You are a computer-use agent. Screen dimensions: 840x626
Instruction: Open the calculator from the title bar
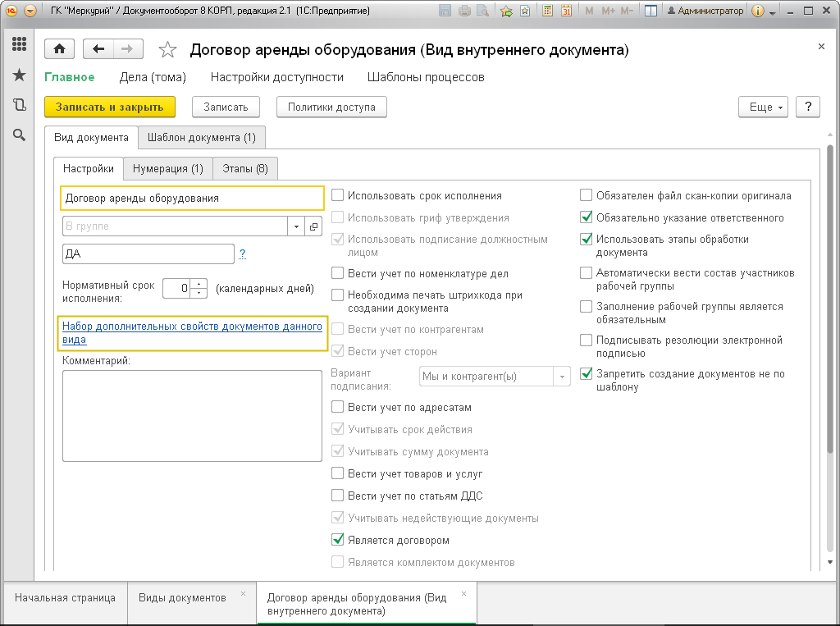click(x=547, y=11)
